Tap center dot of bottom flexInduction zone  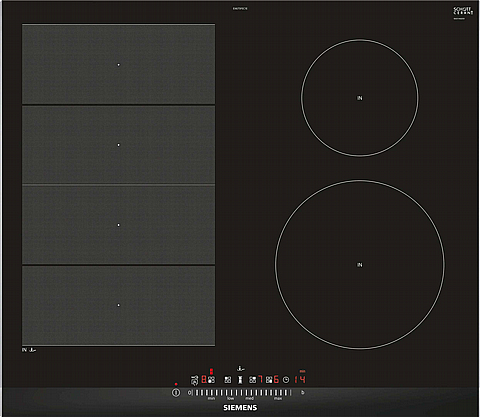pos(118,305)
